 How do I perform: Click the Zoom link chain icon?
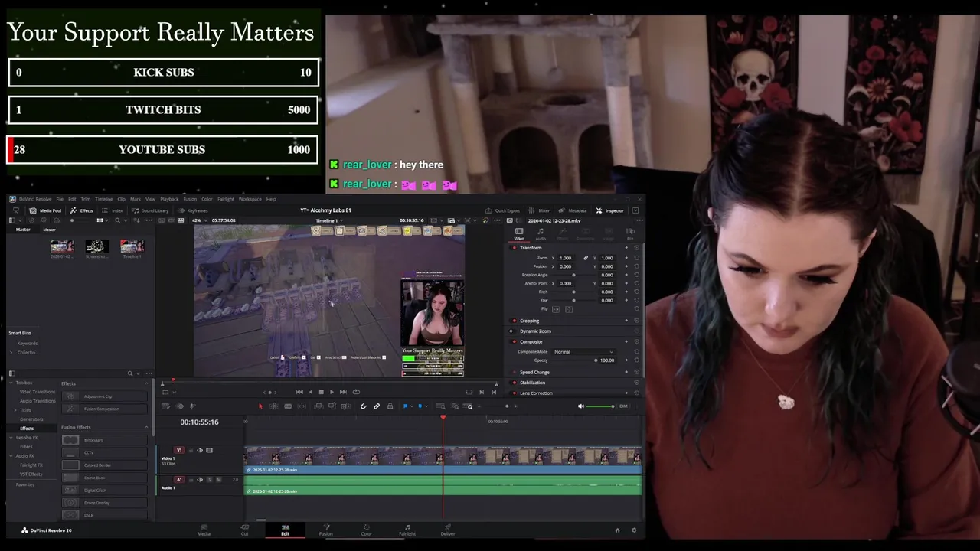coord(586,258)
